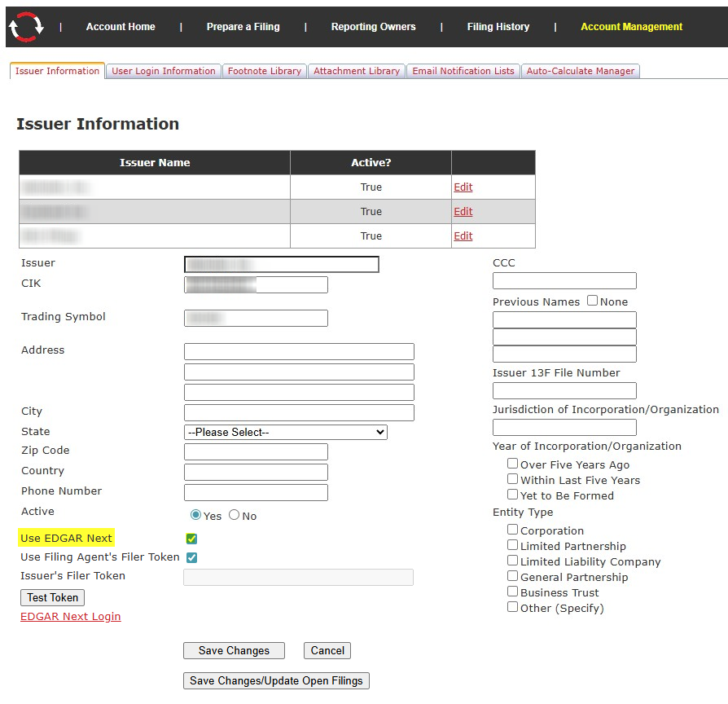Screen dimensions: 728x704
Task: Toggle the Use EDGAR Next checkbox
Action: (x=191, y=539)
